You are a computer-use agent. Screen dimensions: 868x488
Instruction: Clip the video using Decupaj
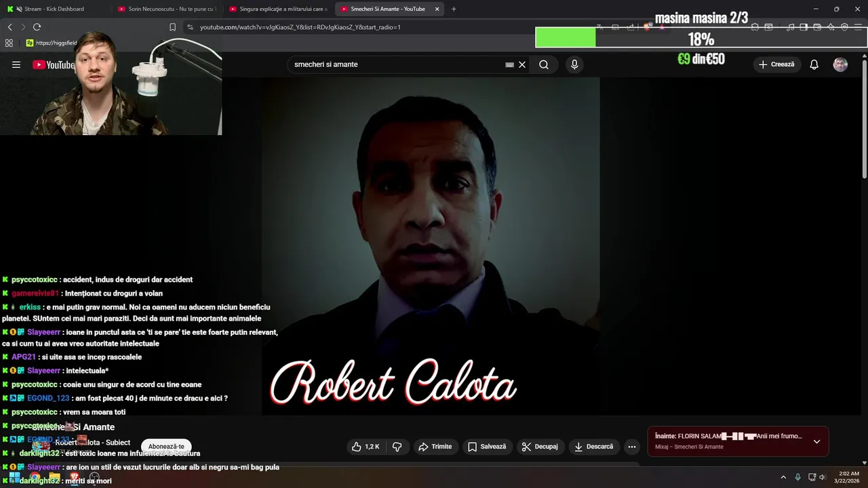point(540,447)
